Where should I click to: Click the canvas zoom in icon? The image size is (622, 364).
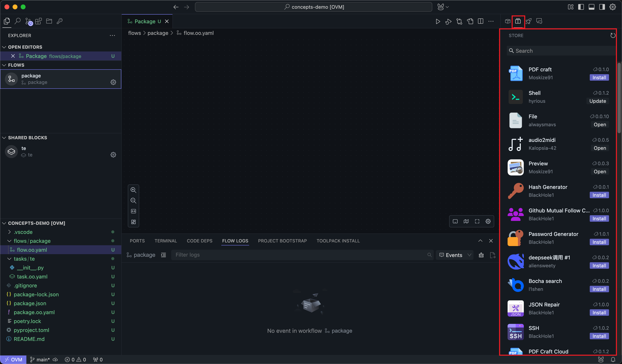[x=133, y=190]
